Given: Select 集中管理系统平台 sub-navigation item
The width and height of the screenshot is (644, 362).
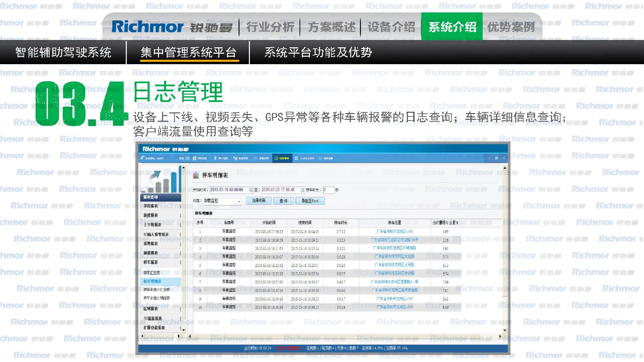Looking at the screenshot, I should pos(189,52).
